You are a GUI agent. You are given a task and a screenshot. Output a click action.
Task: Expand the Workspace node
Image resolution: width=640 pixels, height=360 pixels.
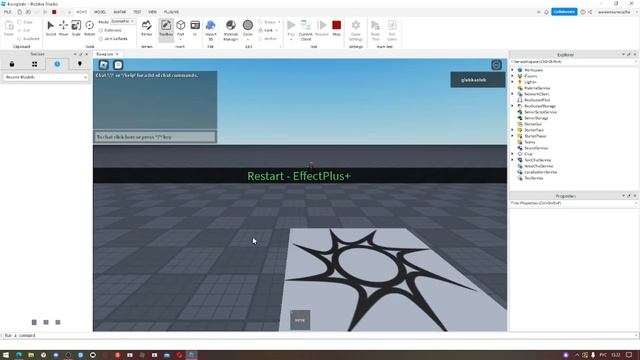tap(513, 70)
